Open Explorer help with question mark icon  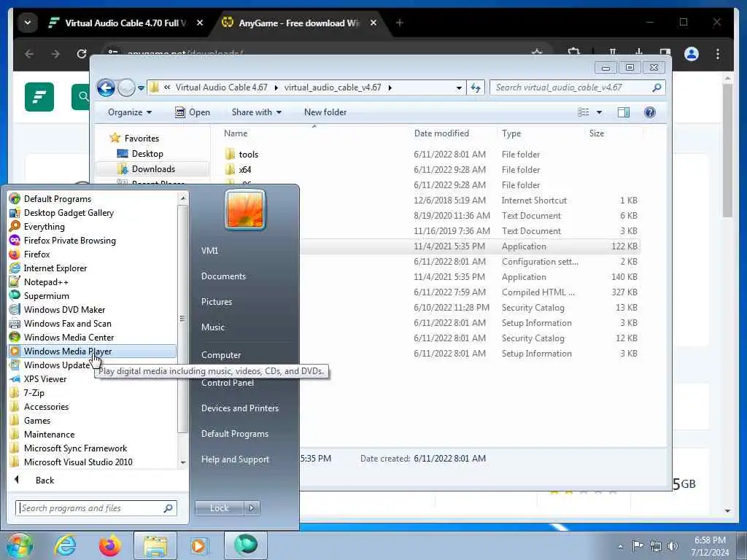(x=649, y=112)
